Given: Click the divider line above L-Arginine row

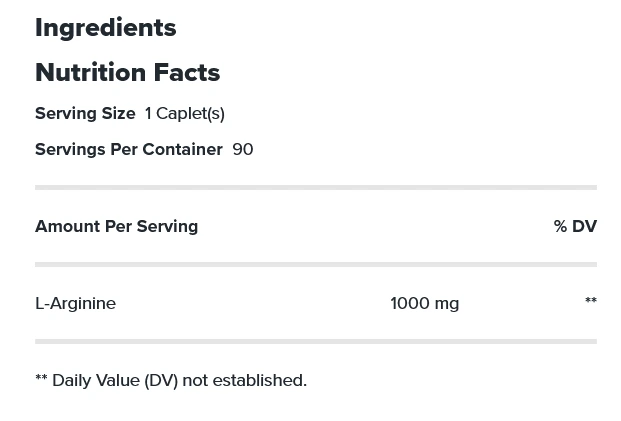Looking at the screenshot, I should click(316, 264).
